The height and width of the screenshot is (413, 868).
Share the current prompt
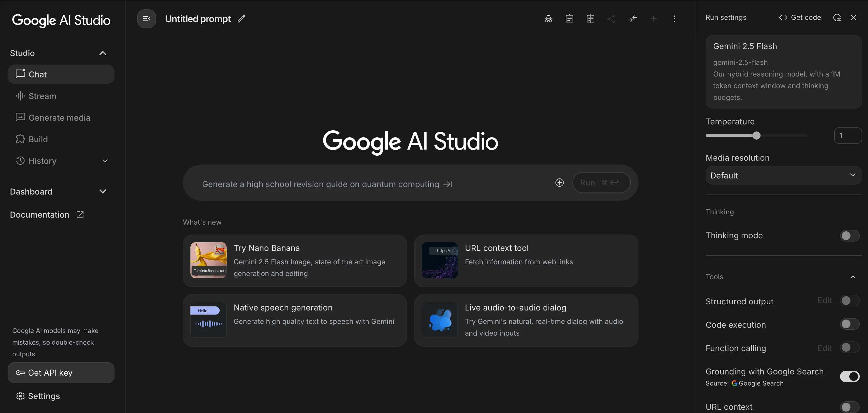tap(612, 18)
